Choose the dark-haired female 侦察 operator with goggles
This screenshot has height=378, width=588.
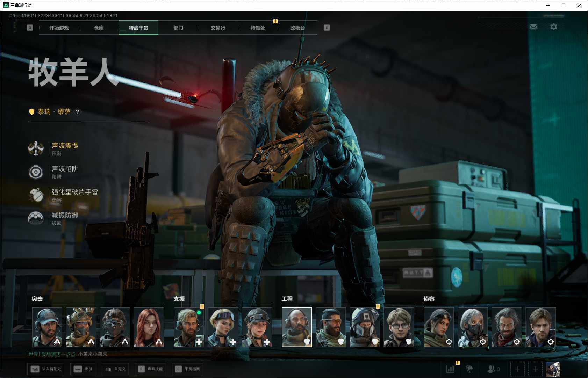point(439,327)
